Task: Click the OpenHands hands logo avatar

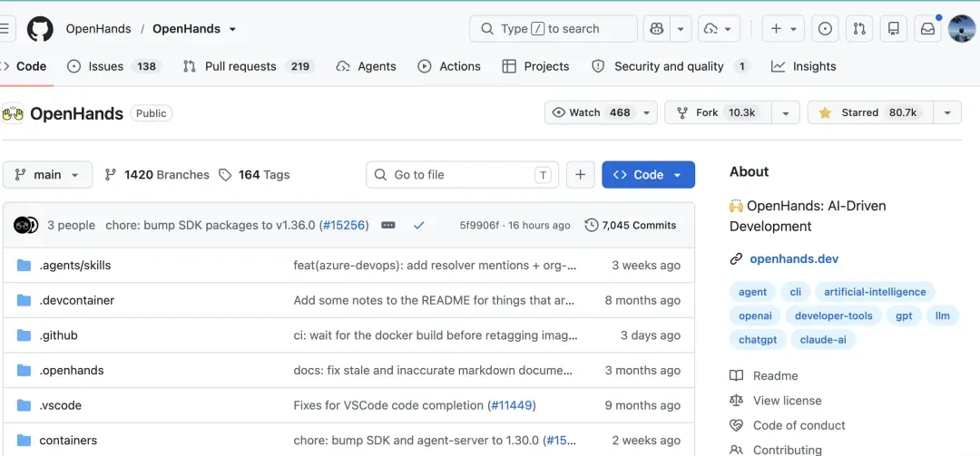Action: point(13,113)
